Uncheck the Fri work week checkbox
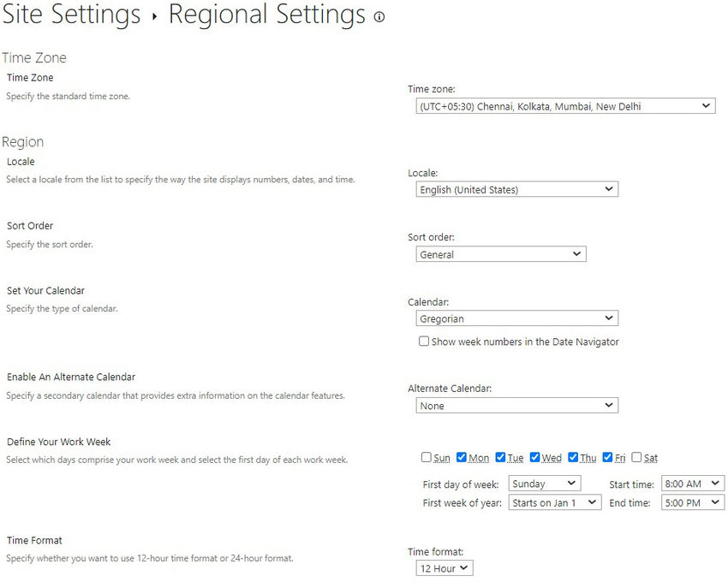 (x=606, y=457)
